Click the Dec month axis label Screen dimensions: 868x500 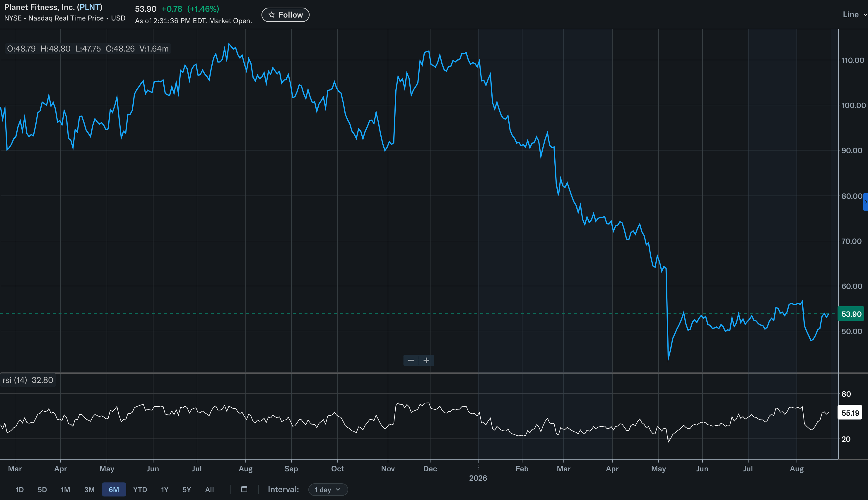430,469
